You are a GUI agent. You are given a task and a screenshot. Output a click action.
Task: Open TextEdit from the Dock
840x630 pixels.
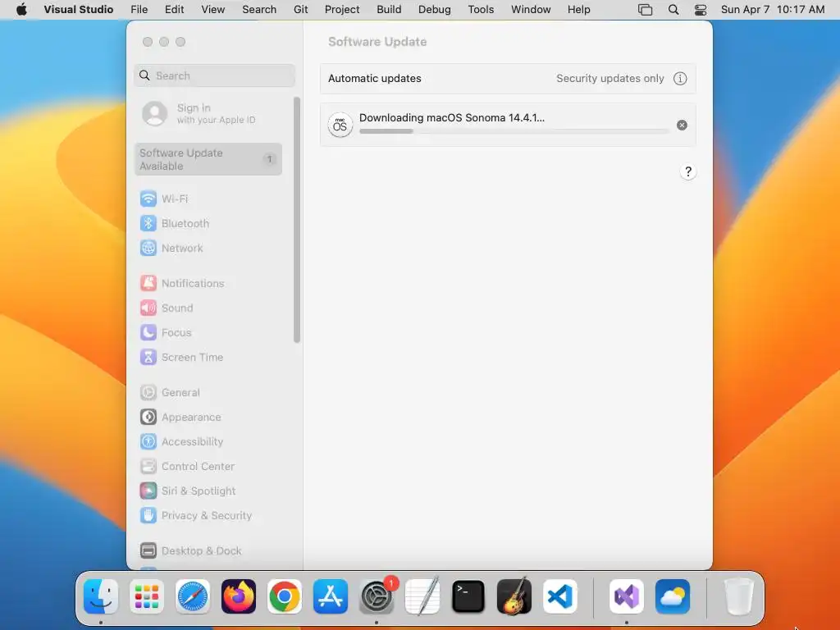(x=422, y=596)
